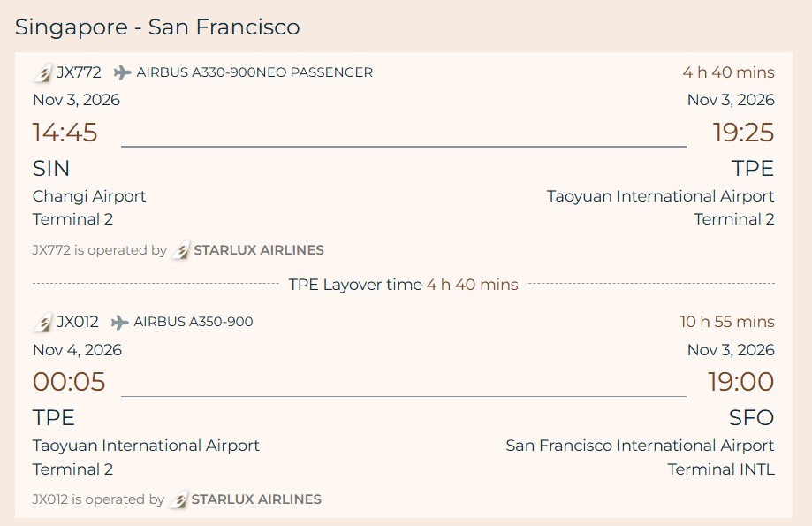Screen dimensions: 812x526
Task: Click the airplane icon before Airbus A330-900NEO
Action: pyautogui.click(x=122, y=72)
